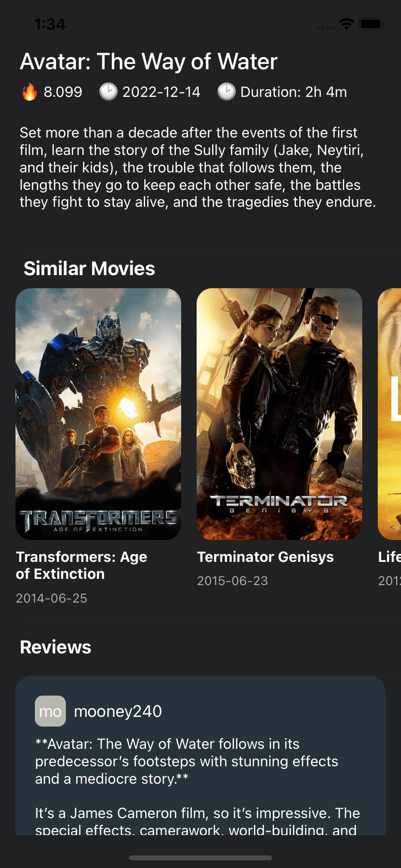Select the Terminator Genisys title link
This screenshot has width=401, height=868.
pos(265,557)
